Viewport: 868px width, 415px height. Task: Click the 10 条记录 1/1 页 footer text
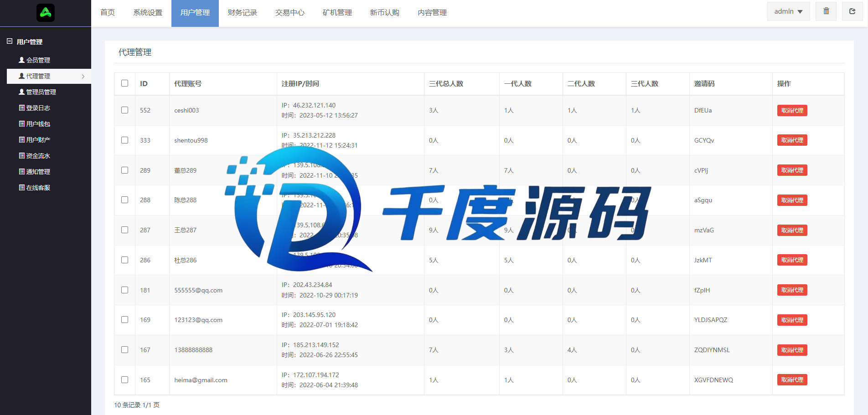pyautogui.click(x=137, y=405)
